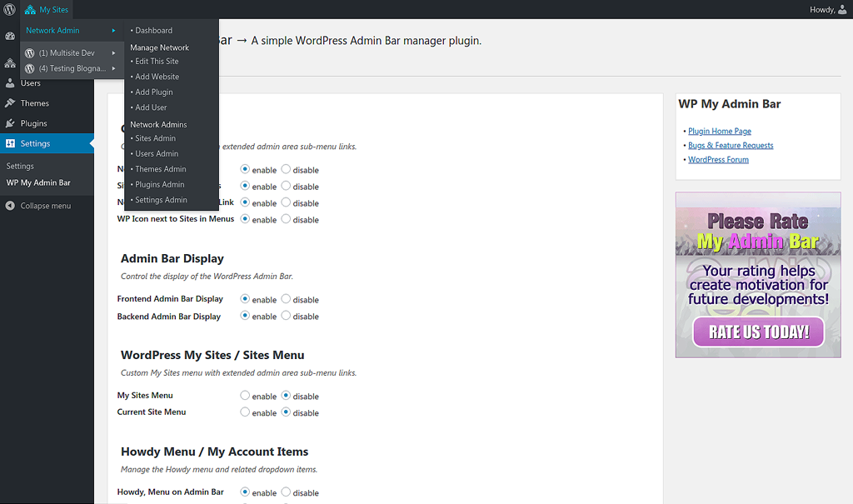Open Users Admin from submenu
Viewport: 853px width, 504px height.
tap(157, 153)
